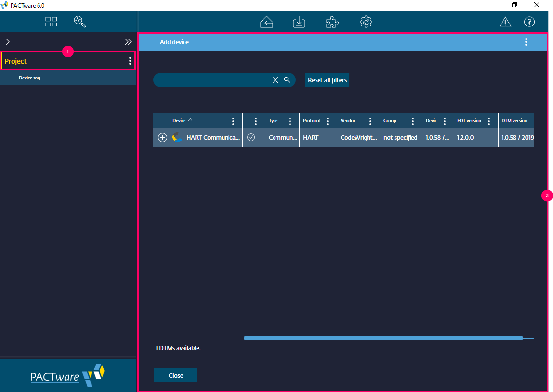Click the PACTware logo in sidebar

(x=67, y=376)
